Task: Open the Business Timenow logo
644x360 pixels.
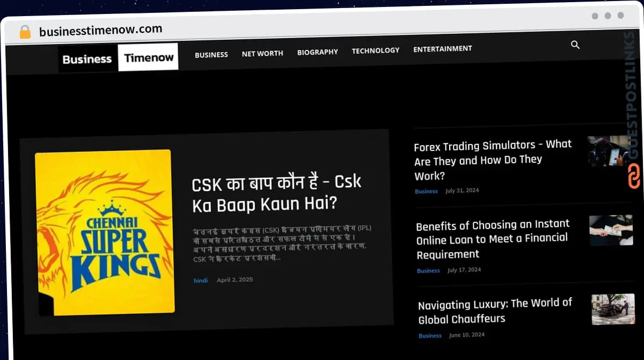Action: 118,58
